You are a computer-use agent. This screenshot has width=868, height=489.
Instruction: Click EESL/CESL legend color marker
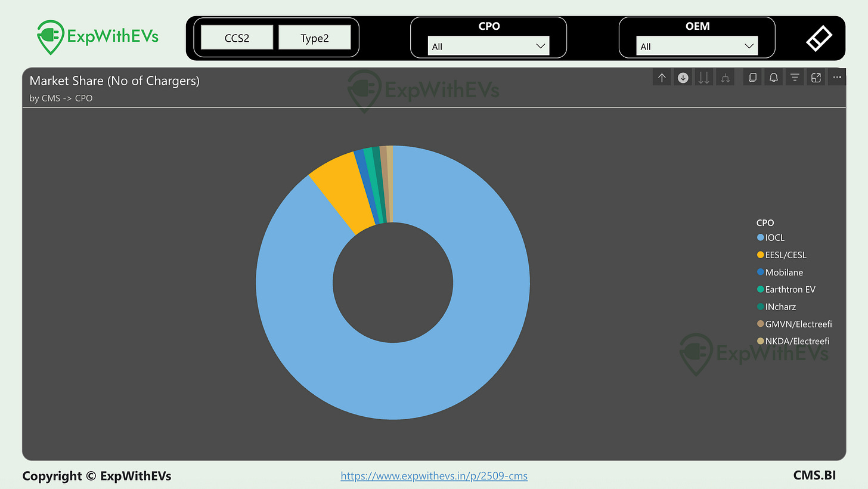[x=760, y=255]
